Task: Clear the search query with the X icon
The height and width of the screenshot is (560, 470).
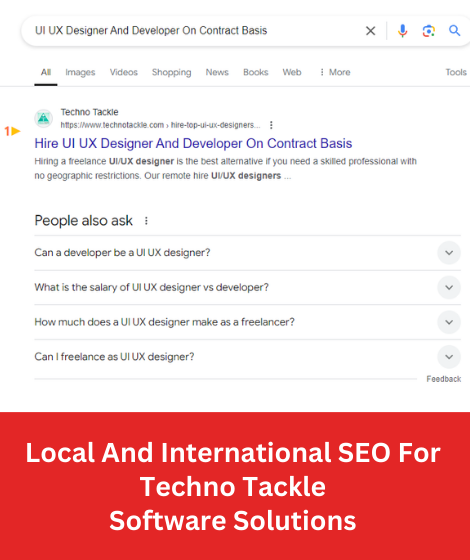Action: click(x=370, y=31)
